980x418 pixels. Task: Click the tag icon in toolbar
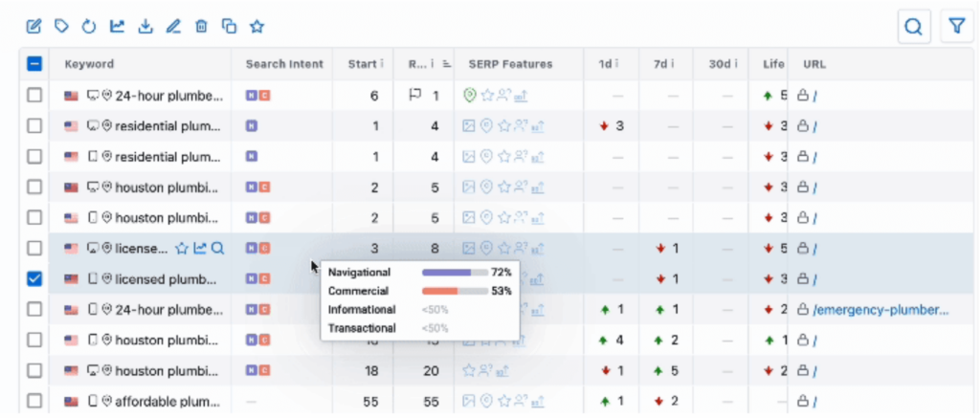pyautogui.click(x=62, y=26)
